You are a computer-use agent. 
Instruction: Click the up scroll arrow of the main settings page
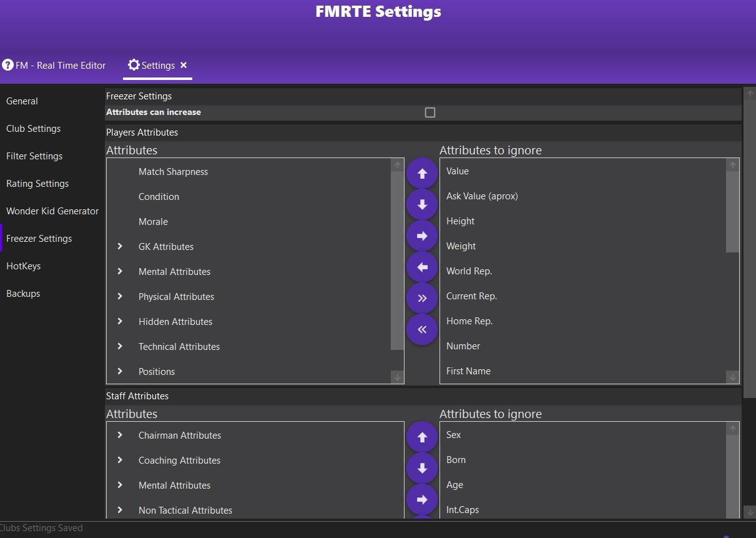(x=750, y=94)
